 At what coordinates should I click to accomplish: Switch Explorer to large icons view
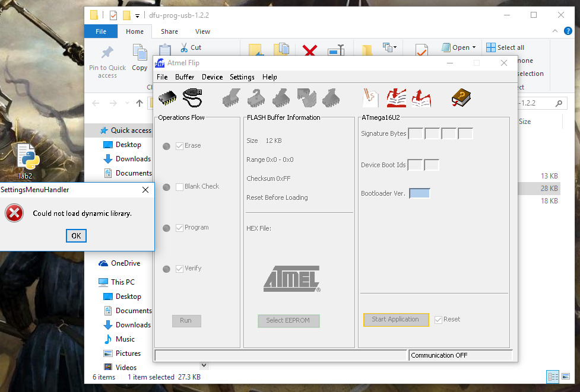(566, 377)
